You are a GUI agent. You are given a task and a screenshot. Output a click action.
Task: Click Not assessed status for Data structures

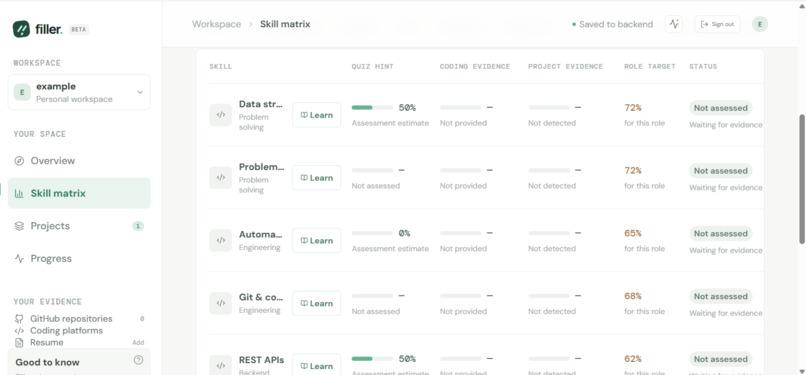pos(721,108)
